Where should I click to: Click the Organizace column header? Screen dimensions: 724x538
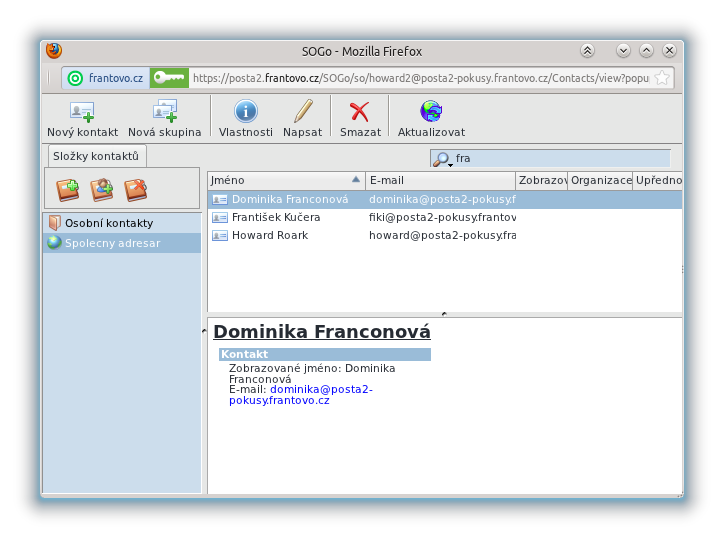[x=600, y=180]
